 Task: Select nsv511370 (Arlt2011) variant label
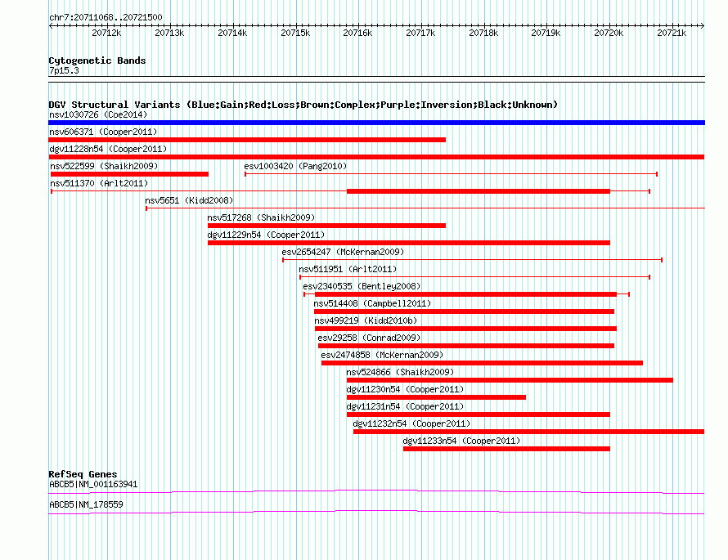pos(99,183)
